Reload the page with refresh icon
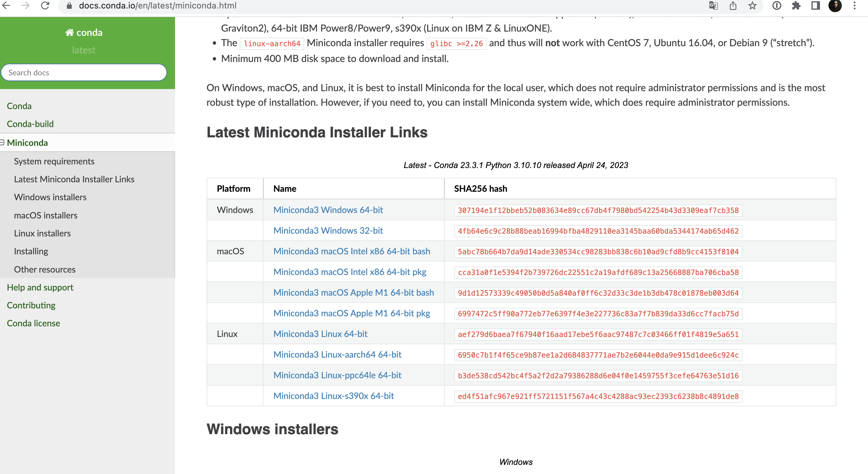The image size is (868, 474). coord(45,5)
